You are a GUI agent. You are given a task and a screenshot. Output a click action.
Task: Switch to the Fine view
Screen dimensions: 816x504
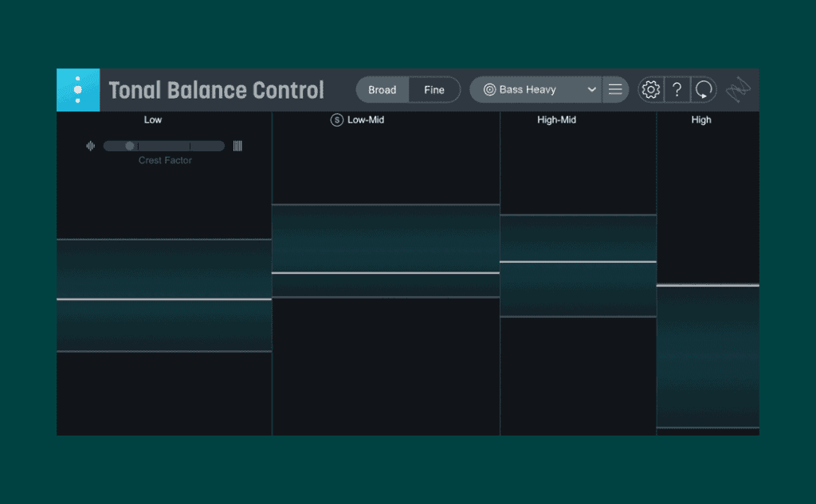(x=434, y=90)
